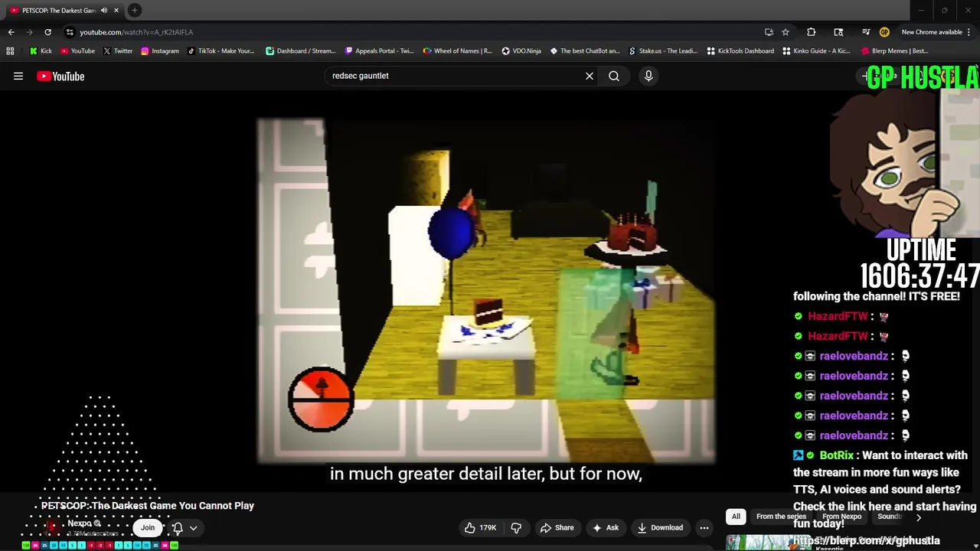Open the Stake.us bookmark
Viewport: 980px width, 551px height.
tap(662, 51)
